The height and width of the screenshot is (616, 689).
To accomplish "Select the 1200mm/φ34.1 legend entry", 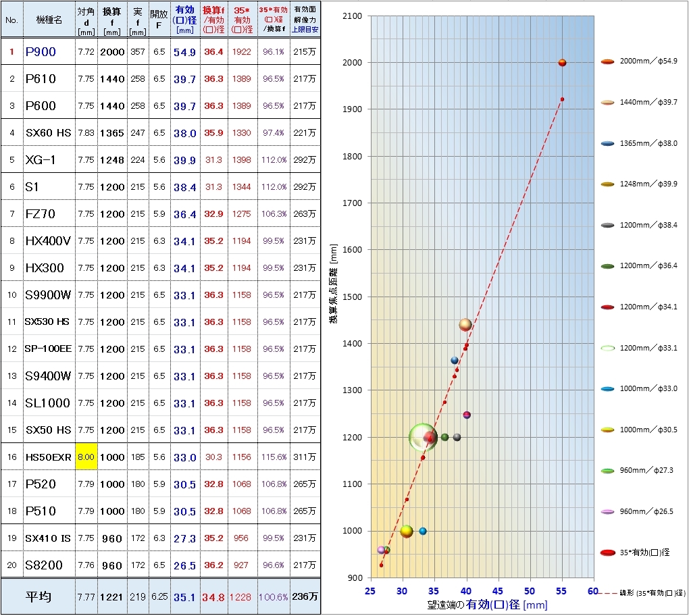I will tap(639, 307).
